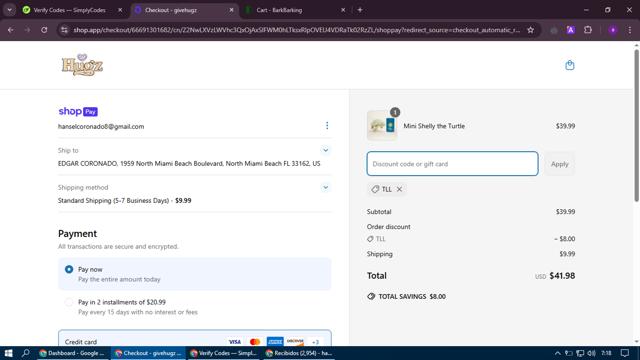Click the tag icon in TLL chip
The width and height of the screenshot is (640, 360).
tap(375, 189)
